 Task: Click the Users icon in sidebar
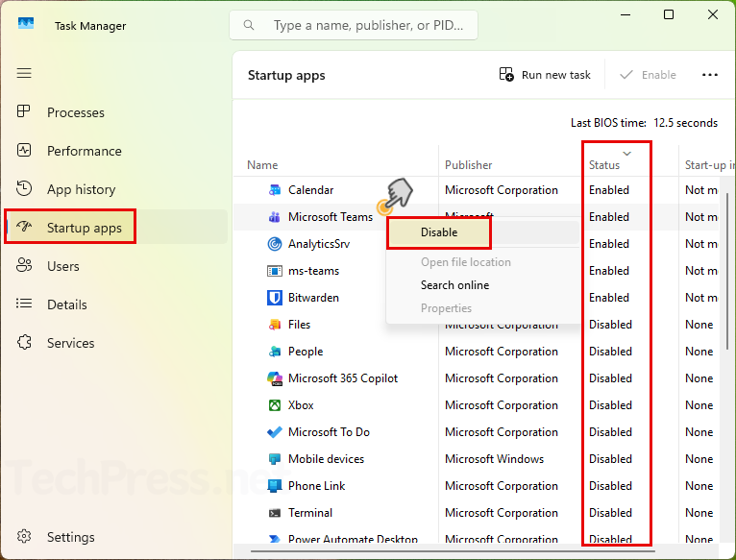[x=24, y=265]
